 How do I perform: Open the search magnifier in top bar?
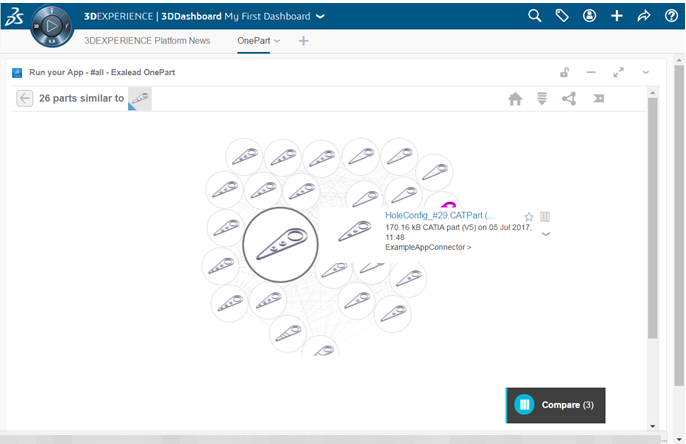[x=534, y=16]
